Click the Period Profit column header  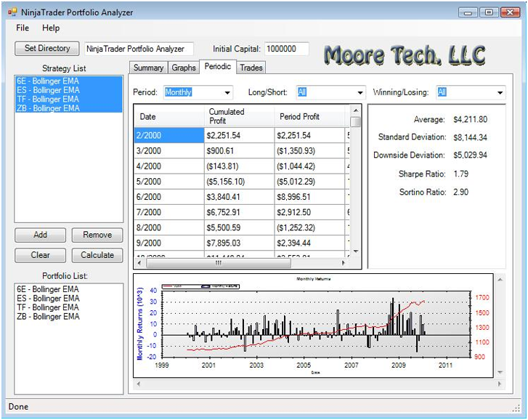coord(310,116)
